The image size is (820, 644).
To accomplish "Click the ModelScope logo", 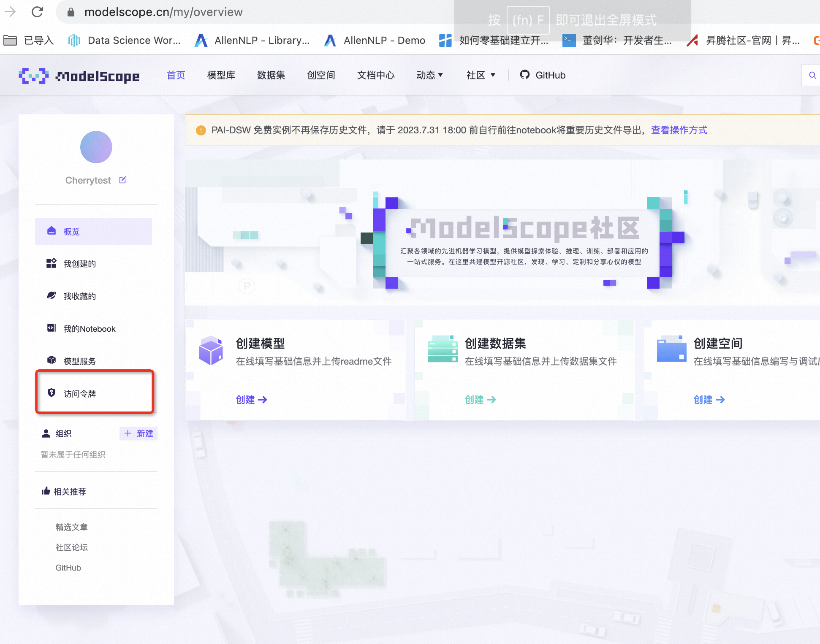I will [x=79, y=76].
